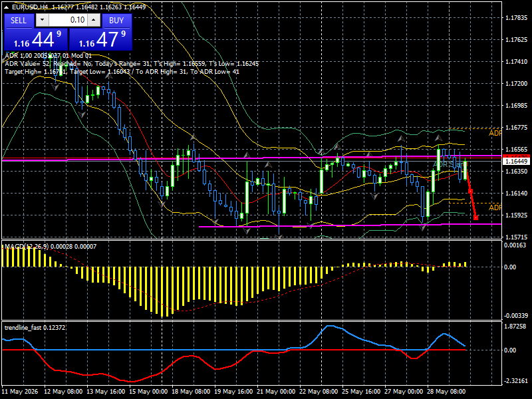Click trendline panel zero level 0.00
This screenshot has width=532, height=399.
(510, 350)
